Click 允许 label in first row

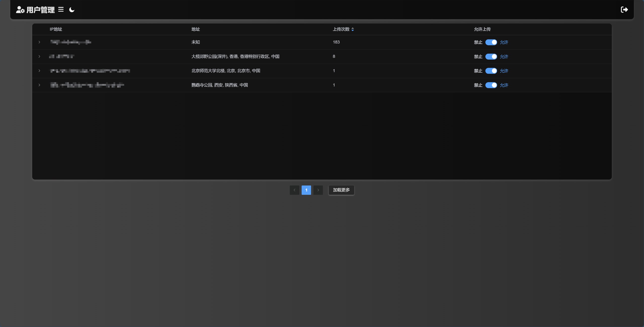pos(504,42)
